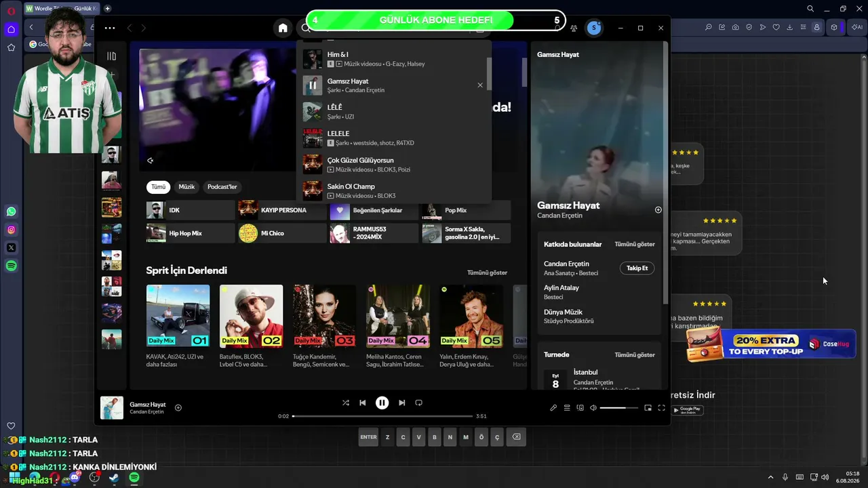Open Opera sidebar bookmarks star
Image resolution: width=868 pixels, height=488 pixels.
(x=11, y=47)
